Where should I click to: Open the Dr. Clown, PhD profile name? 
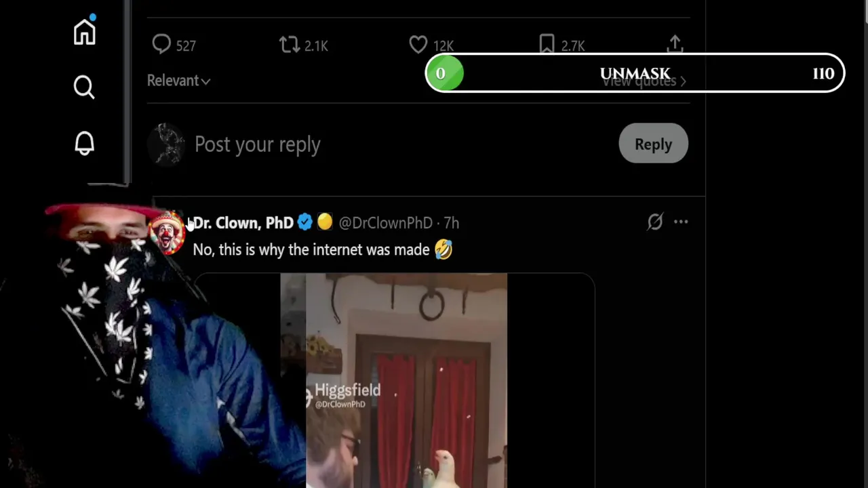(x=243, y=223)
